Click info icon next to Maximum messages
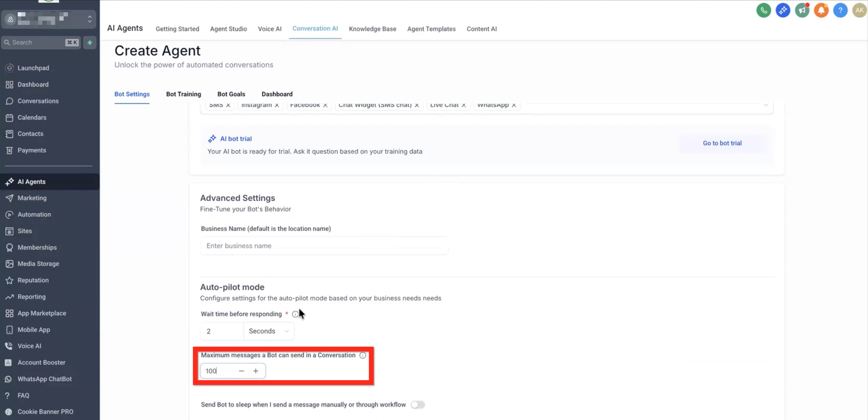Viewport: 868px width, 420px height. coord(363,355)
